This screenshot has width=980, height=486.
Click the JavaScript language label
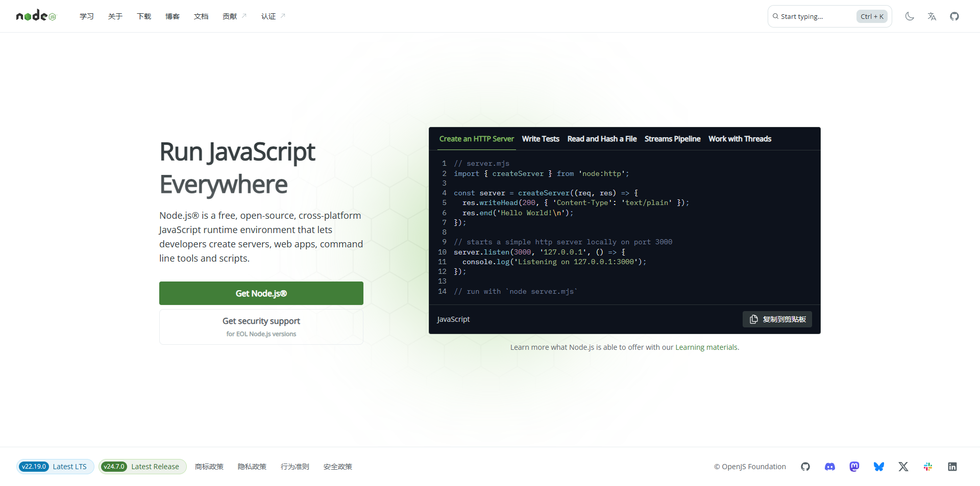[453, 319]
